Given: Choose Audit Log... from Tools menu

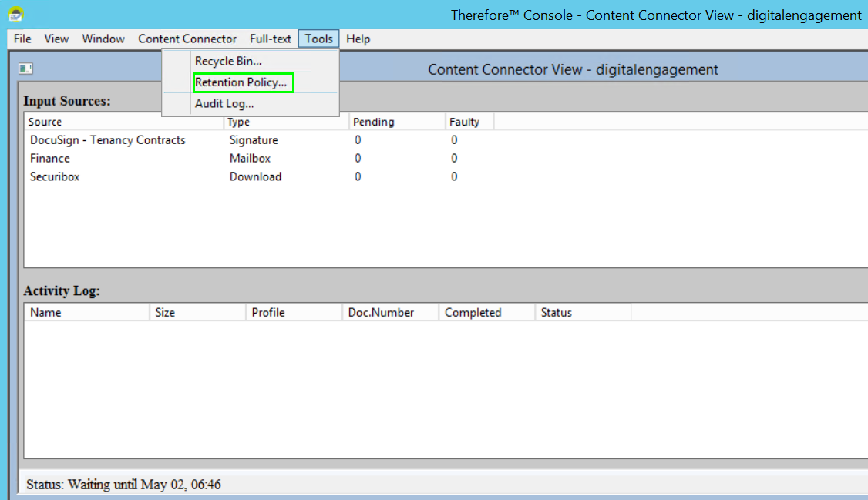Looking at the screenshot, I should 251,103.
